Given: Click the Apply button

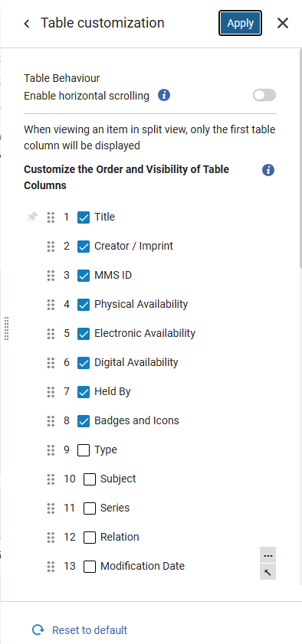Looking at the screenshot, I should tap(241, 24).
